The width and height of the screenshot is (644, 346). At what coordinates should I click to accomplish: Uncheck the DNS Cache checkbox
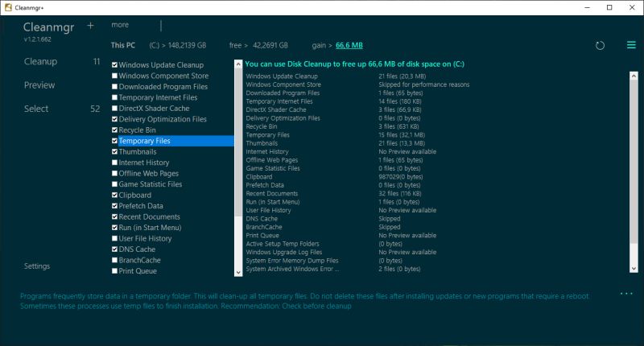(x=114, y=249)
